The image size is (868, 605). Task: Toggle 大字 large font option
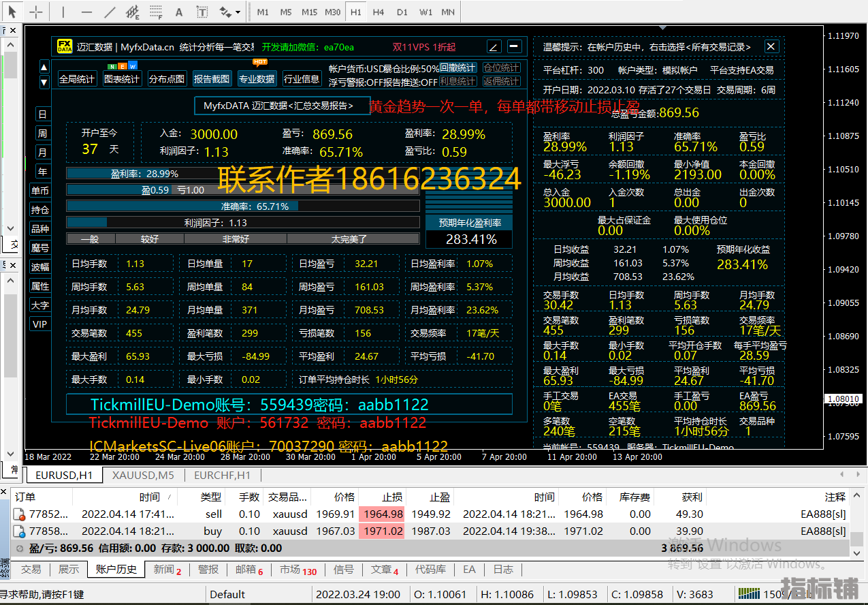click(x=40, y=305)
